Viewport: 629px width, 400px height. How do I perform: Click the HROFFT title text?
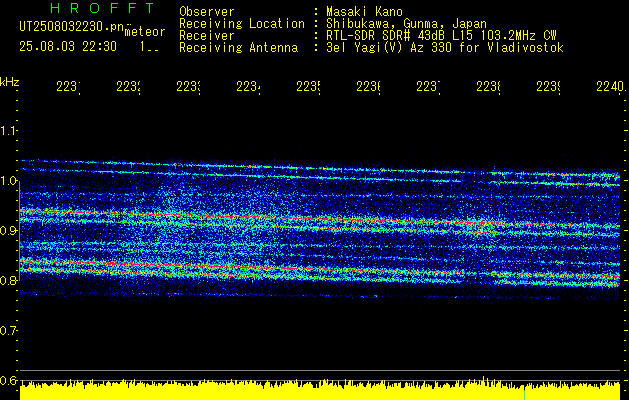coord(102,8)
